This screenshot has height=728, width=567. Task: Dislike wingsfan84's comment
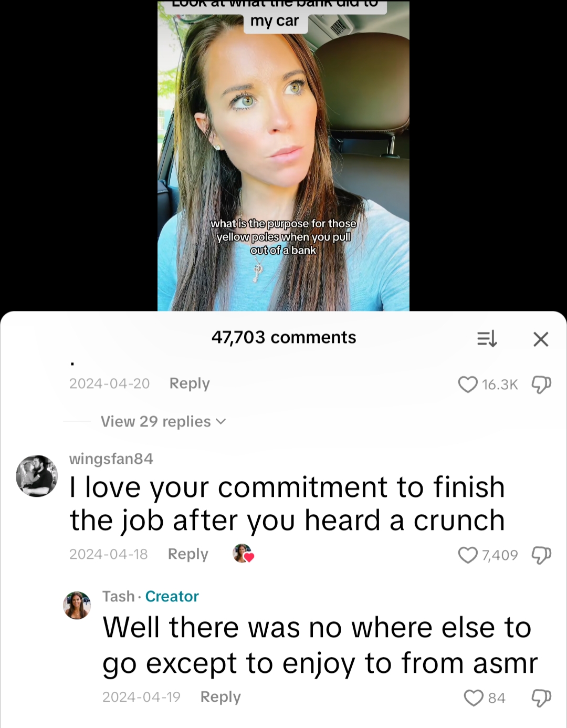(541, 555)
